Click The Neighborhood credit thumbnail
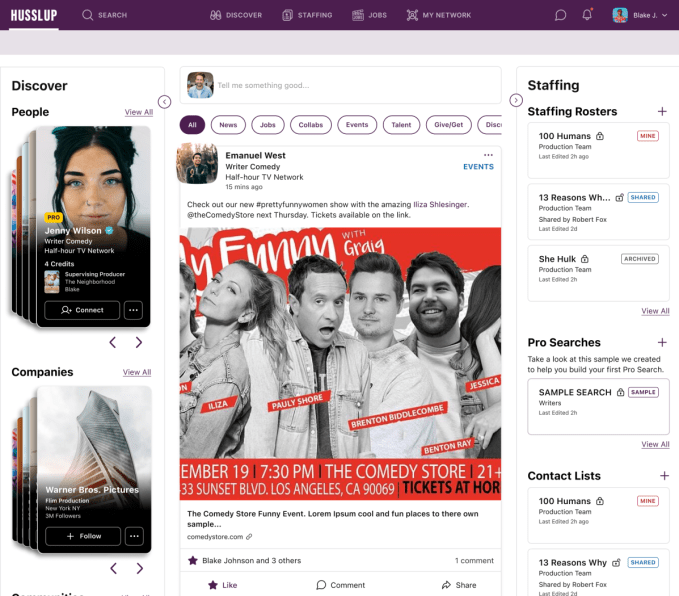This screenshot has height=596, width=679. 52,282
